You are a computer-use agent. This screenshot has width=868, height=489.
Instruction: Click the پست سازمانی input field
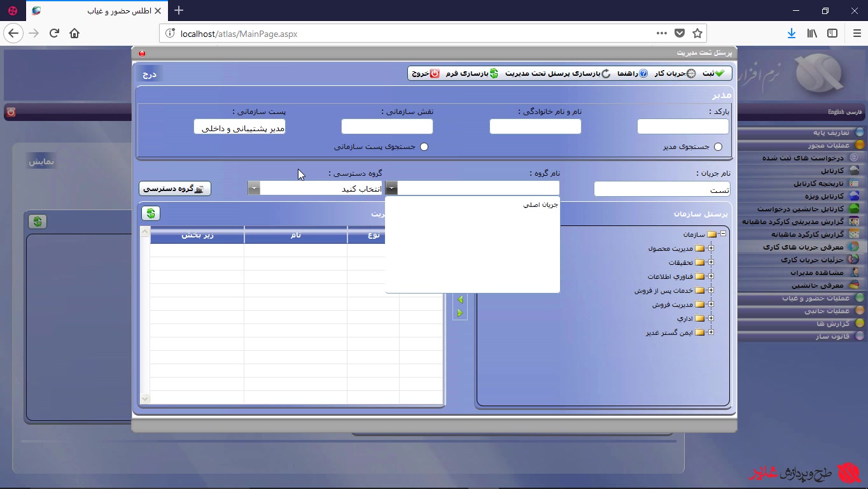(239, 127)
